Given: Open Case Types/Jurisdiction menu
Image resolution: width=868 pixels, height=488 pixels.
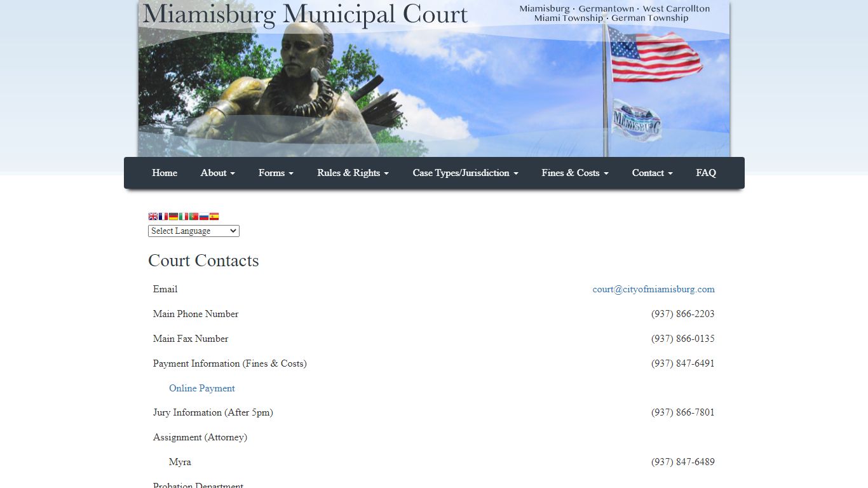Looking at the screenshot, I should click(x=466, y=173).
